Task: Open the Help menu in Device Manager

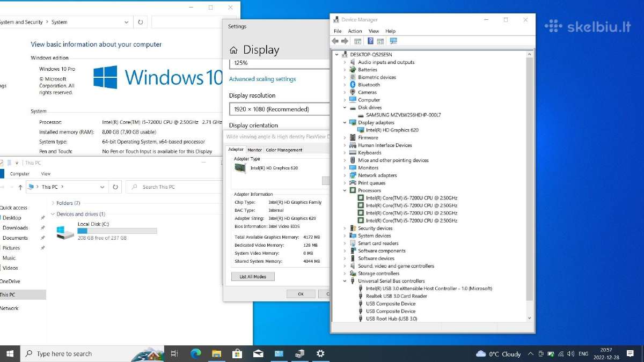Action: point(390,31)
